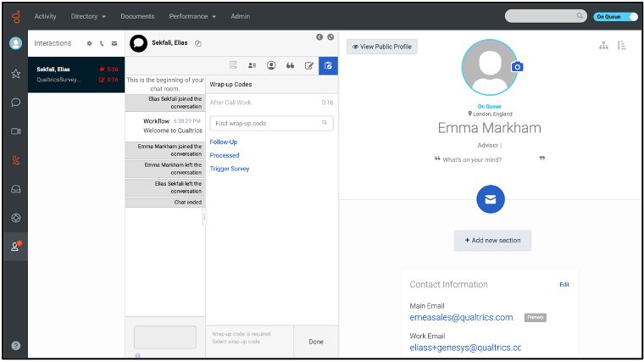Click the phone icon in Interactions header
This screenshot has height=362, width=644.
102,43
